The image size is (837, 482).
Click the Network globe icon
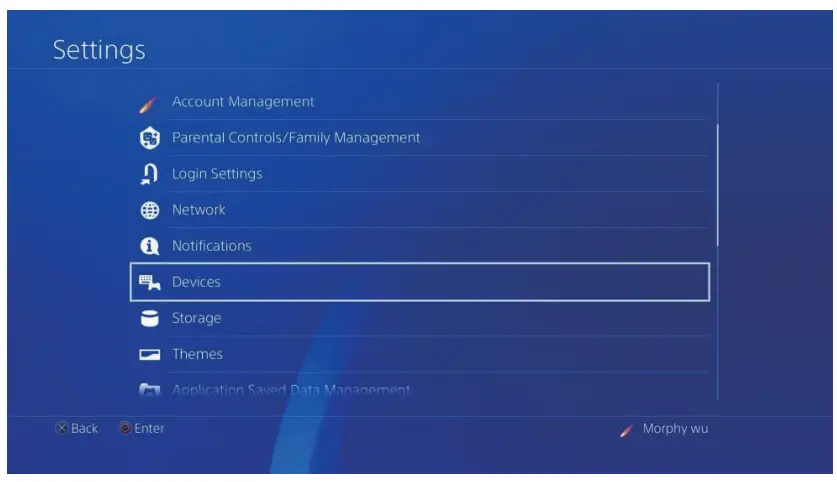point(149,210)
